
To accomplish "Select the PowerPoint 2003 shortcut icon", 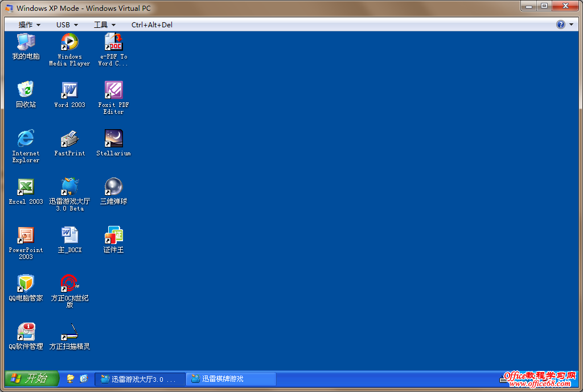I will point(26,243).
